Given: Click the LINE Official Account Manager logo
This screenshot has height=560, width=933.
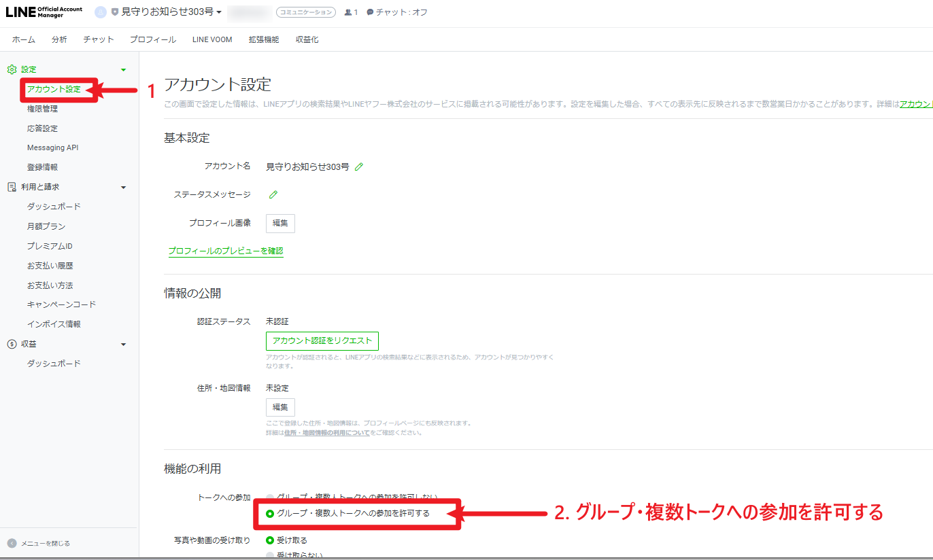Looking at the screenshot, I should 44,12.
